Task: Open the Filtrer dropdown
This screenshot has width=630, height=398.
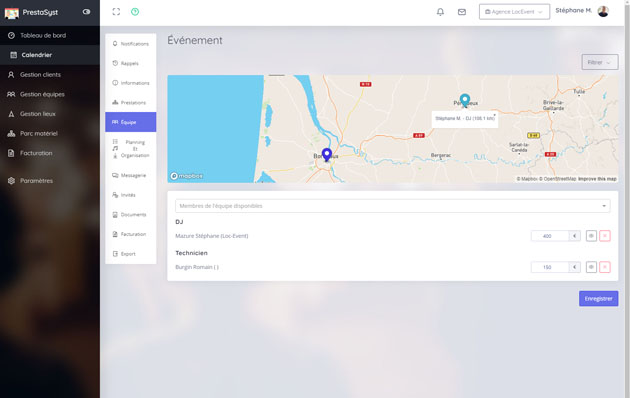Action: [x=599, y=62]
